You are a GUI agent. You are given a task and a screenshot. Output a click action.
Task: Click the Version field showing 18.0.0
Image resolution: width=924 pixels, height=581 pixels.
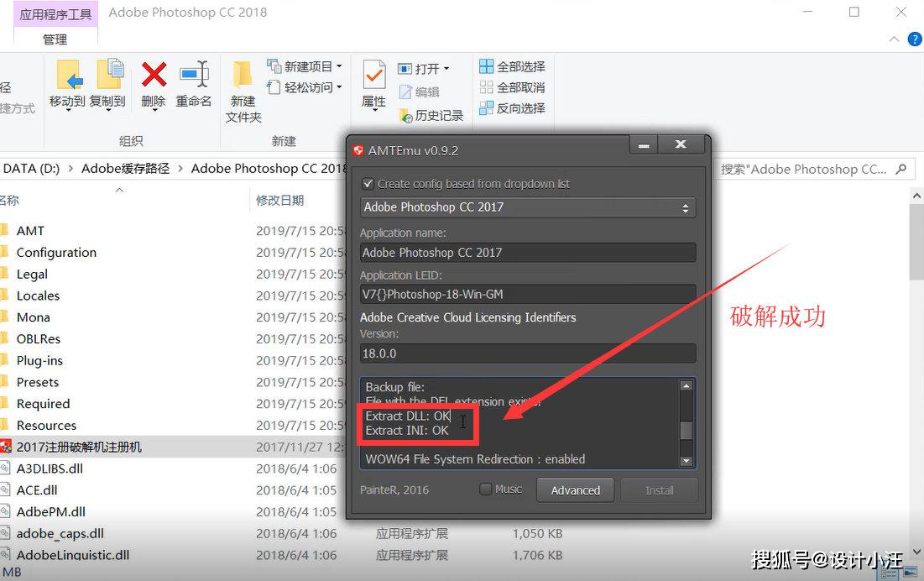(528, 353)
